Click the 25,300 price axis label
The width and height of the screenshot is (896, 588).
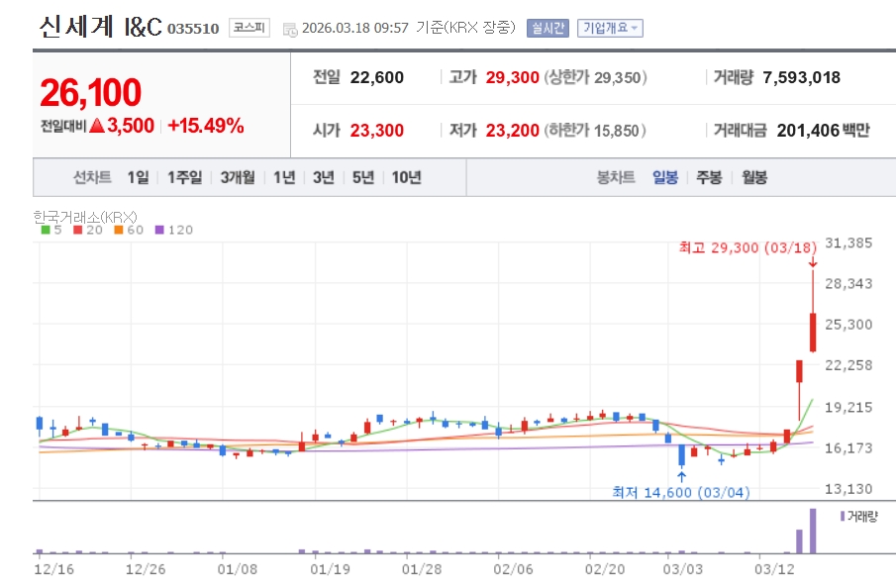click(x=848, y=325)
